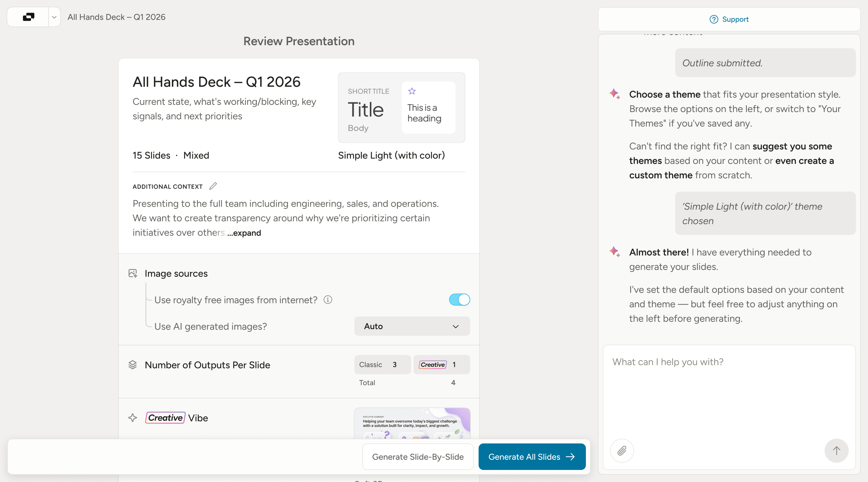Click the sparkle icon beside Creative Vibe
The width and height of the screenshot is (868, 482).
(x=133, y=418)
